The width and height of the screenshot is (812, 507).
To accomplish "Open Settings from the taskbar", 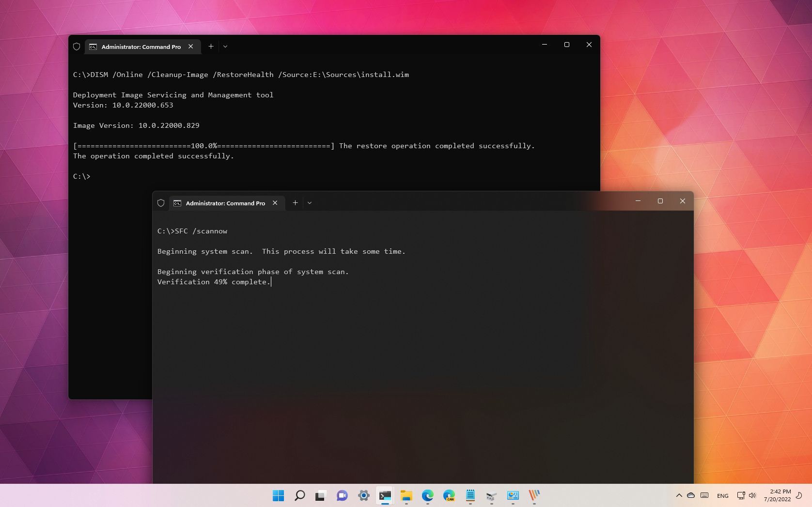I will (x=363, y=496).
